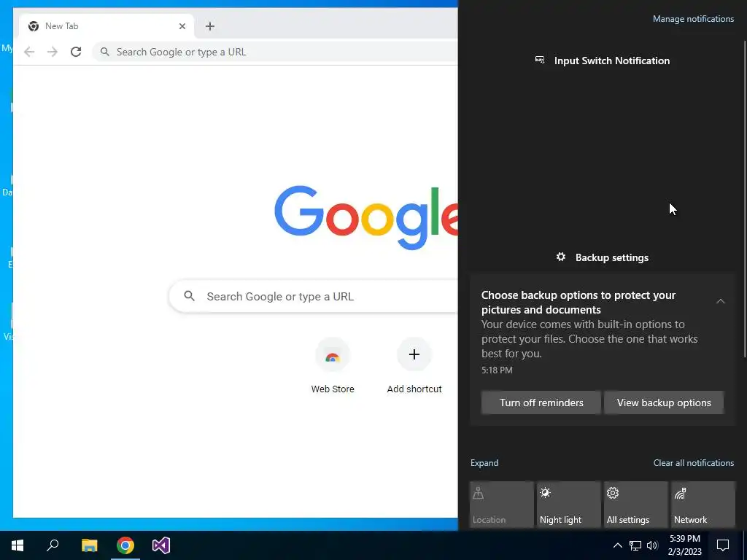Open the clock showing 5:39 PM
The image size is (747, 560).
(x=684, y=545)
